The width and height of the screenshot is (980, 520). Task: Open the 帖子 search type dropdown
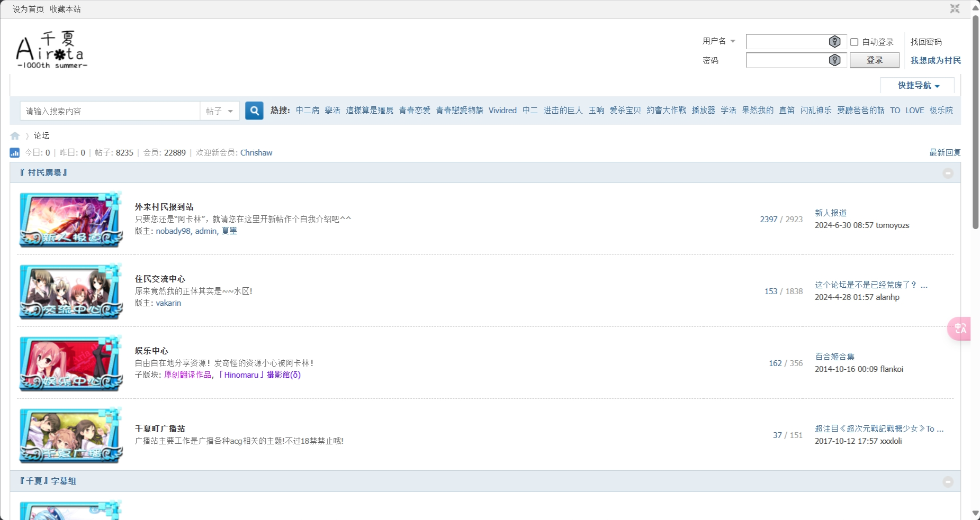pyautogui.click(x=219, y=111)
